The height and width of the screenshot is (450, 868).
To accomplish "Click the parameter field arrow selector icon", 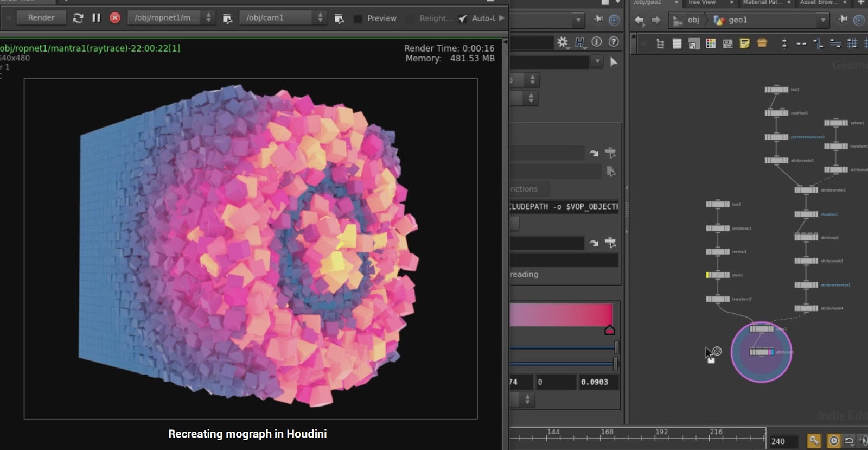I will click(614, 62).
